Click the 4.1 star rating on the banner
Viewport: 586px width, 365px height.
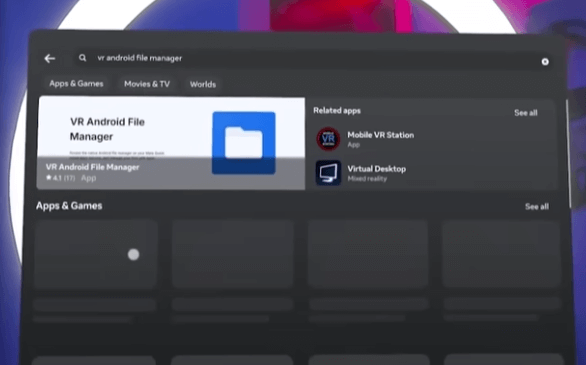pos(61,178)
